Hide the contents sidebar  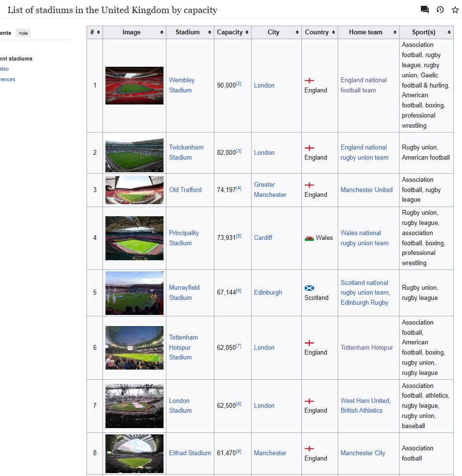23,33
